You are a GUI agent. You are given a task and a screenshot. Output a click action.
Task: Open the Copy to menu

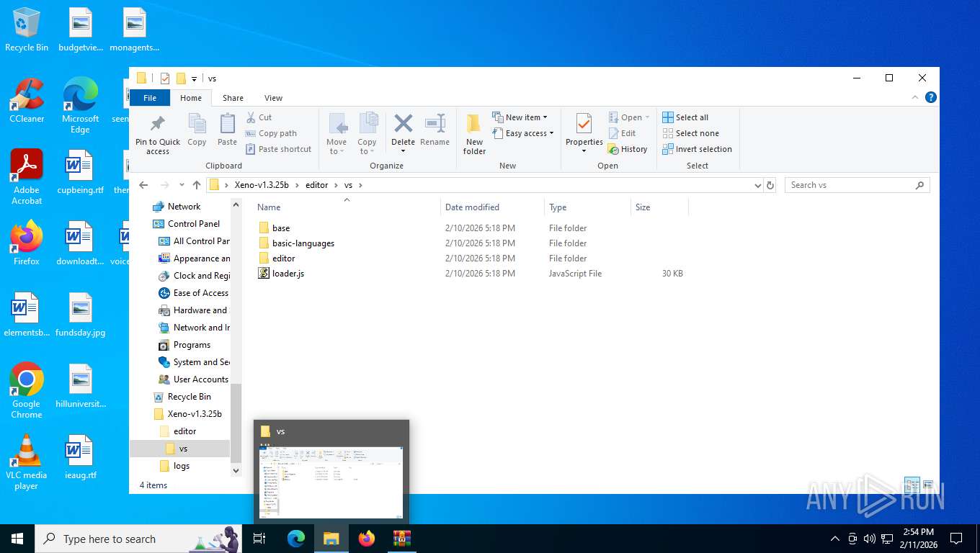click(x=367, y=134)
